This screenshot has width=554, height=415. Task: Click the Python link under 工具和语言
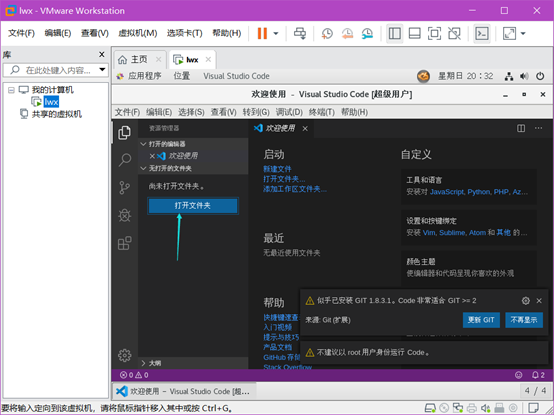click(479, 192)
